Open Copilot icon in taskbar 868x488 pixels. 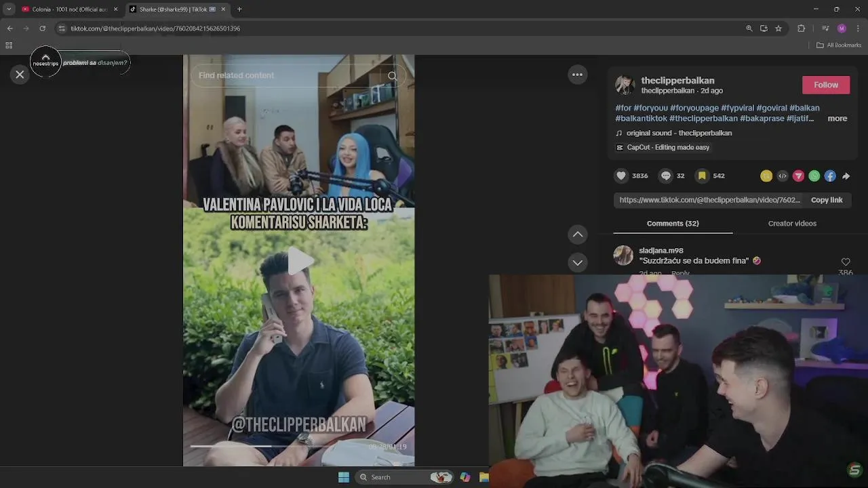[465, 477]
